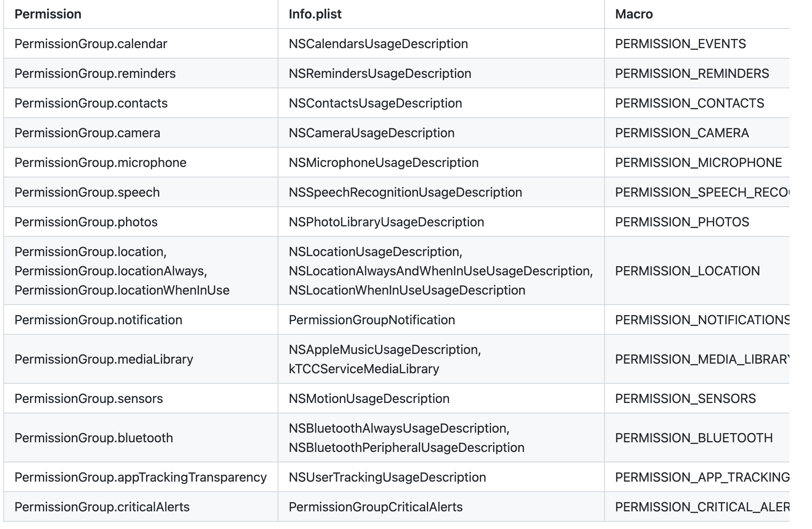Select NSMicrophoneUsageDescription entry

pos(384,163)
